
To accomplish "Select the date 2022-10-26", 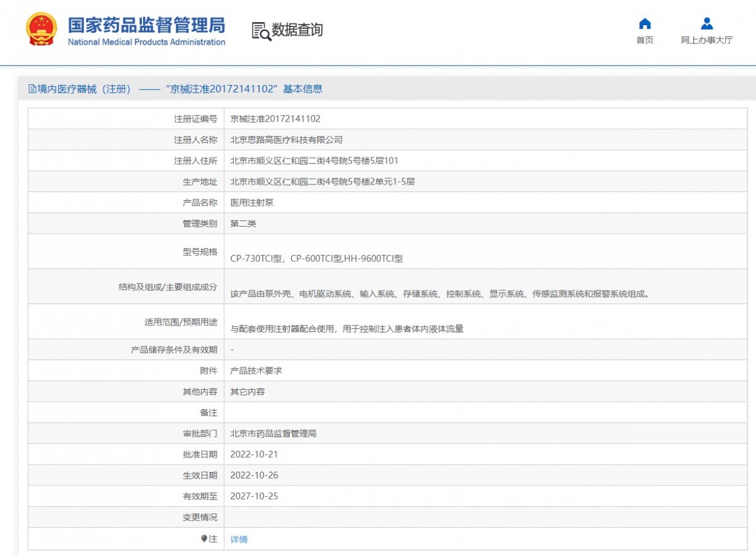I will (254, 475).
